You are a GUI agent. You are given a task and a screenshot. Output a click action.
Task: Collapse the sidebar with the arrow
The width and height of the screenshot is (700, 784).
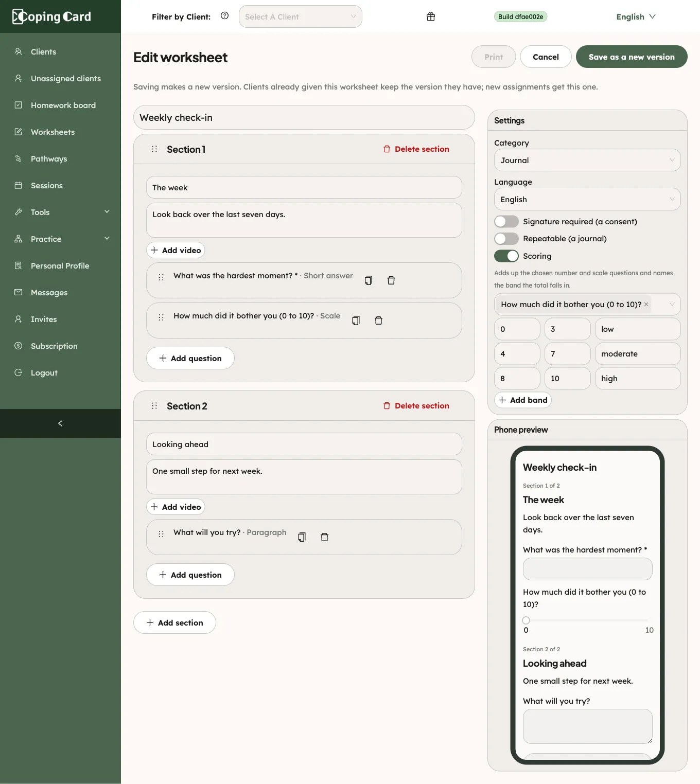click(60, 423)
